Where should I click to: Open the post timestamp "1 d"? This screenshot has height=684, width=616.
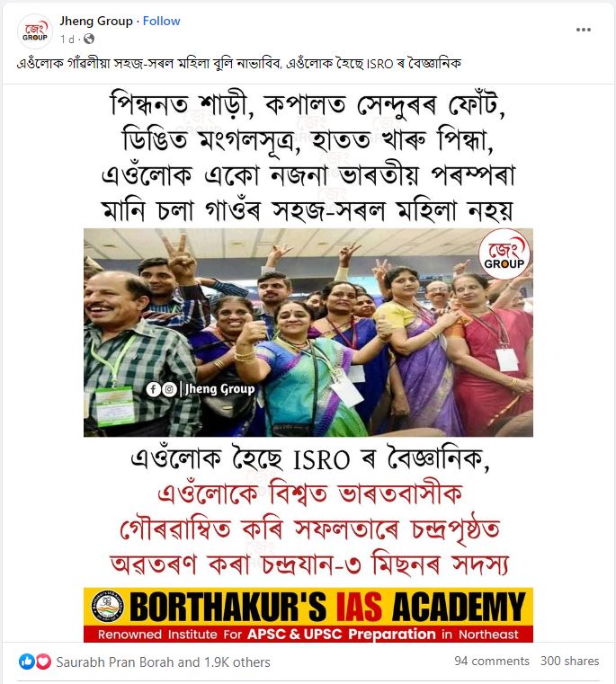coord(67,40)
